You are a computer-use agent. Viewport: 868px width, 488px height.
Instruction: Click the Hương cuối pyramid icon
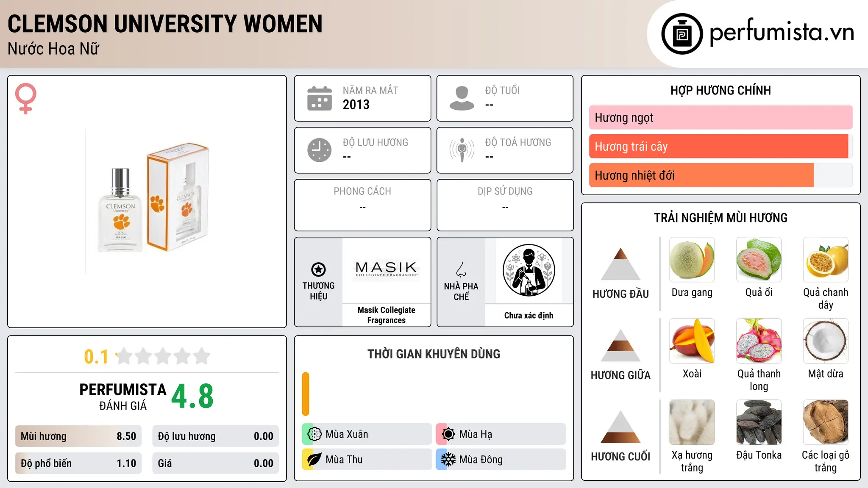click(620, 427)
